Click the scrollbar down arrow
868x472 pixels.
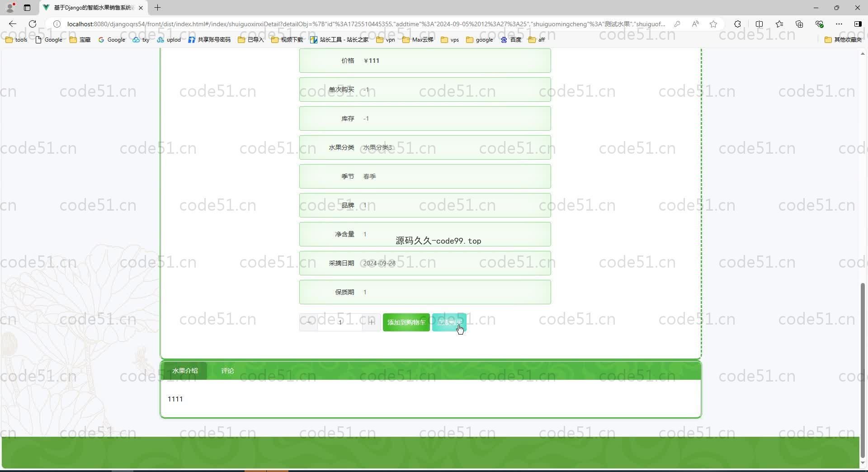coord(863,463)
